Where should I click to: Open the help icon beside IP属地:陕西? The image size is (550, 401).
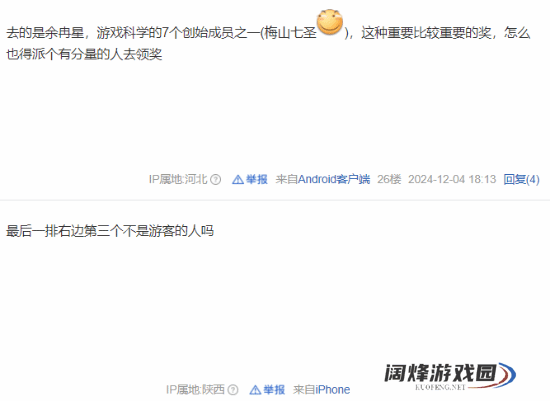(233, 390)
